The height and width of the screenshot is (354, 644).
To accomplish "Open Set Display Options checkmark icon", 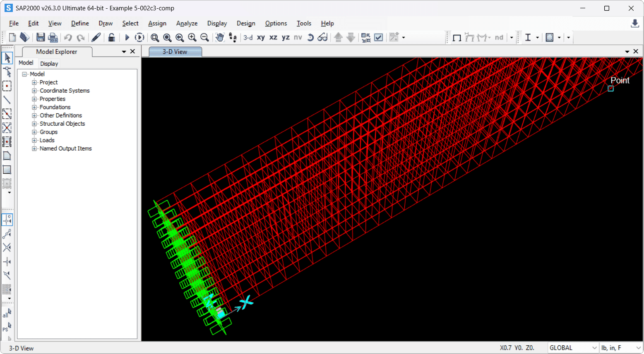I will click(x=378, y=38).
